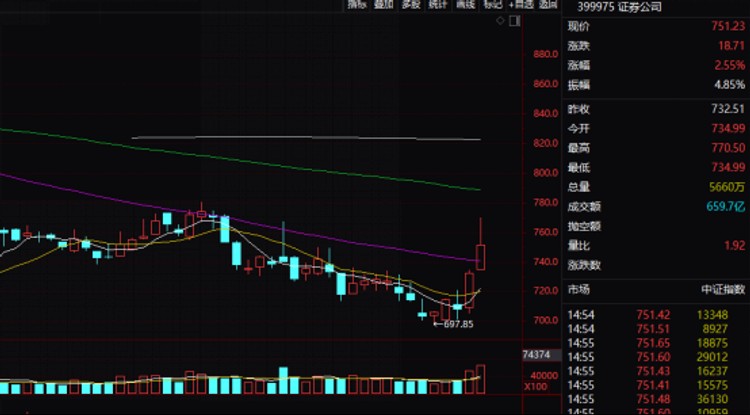The height and width of the screenshot is (415, 750).
Task: Open the 统计 statistics button
Action: point(439,4)
